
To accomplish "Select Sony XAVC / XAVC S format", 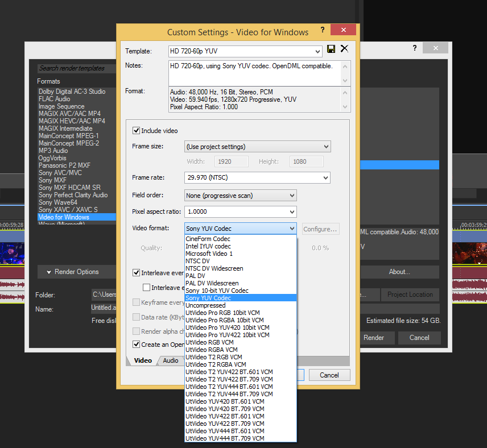I will 76,210.
